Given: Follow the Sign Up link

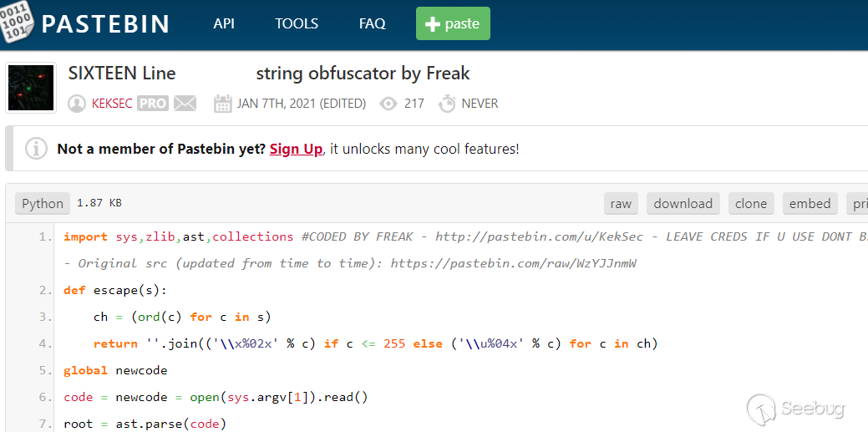Looking at the screenshot, I should pyautogui.click(x=296, y=149).
